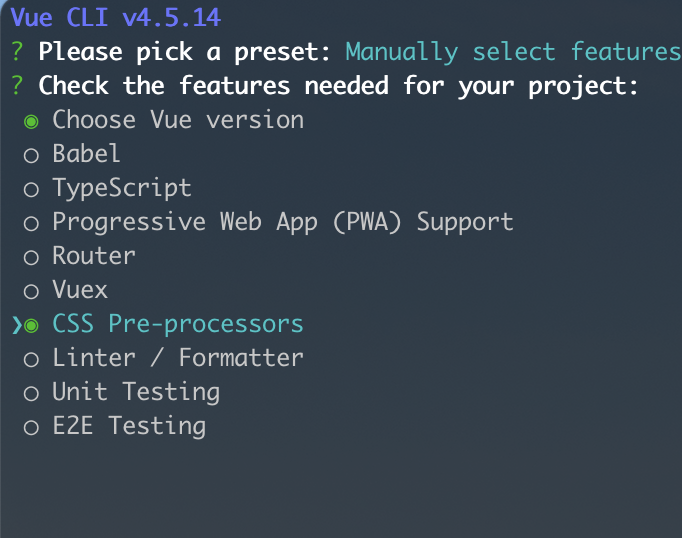Click the question mark before preset prompt
This screenshot has width=682, height=538.
(x=16, y=52)
